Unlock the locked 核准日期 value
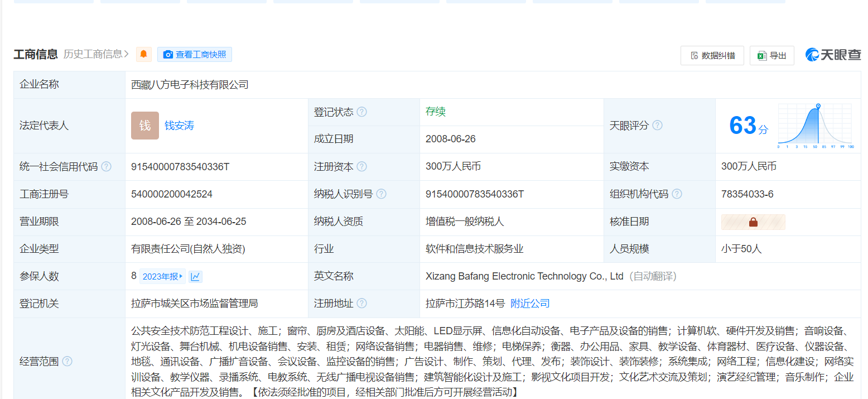The width and height of the screenshot is (868, 399). [x=753, y=222]
